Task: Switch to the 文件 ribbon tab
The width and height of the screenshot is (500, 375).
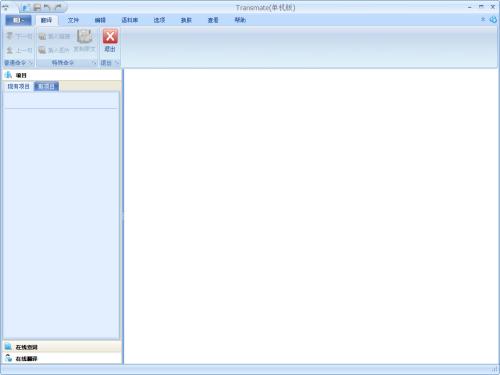Action: pyautogui.click(x=73, y=20)
